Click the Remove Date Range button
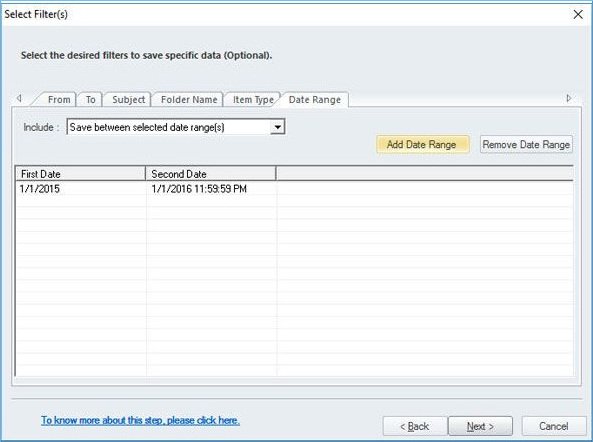The image size is (593, 442). point(526,144)
